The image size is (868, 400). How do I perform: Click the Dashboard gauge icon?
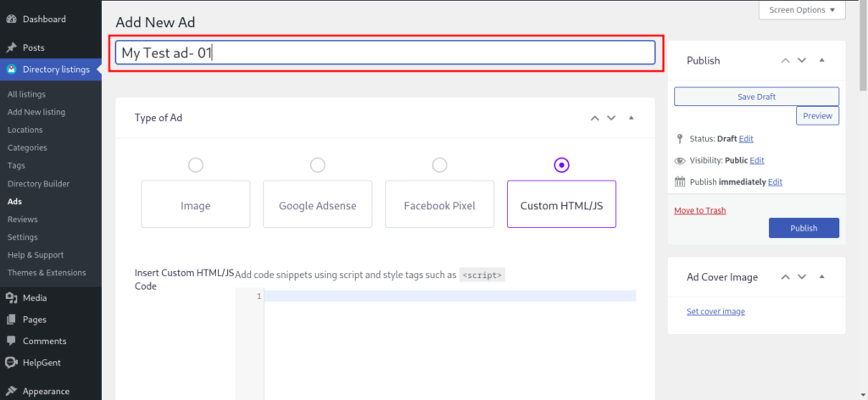pos(11,19)
